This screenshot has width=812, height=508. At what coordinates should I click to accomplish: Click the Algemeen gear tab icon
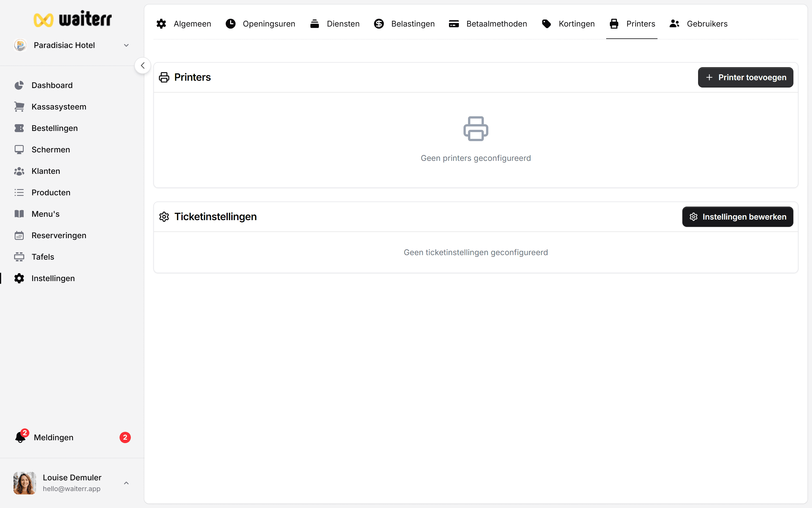coord(161,24)
